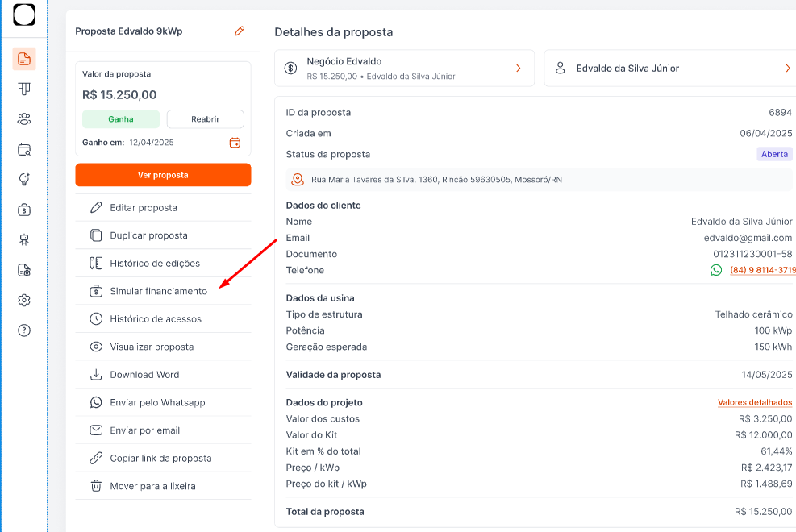Open the lightbulb icon in sidebar
Viewport: 796px width, 532px height.
tap(24, 179)
